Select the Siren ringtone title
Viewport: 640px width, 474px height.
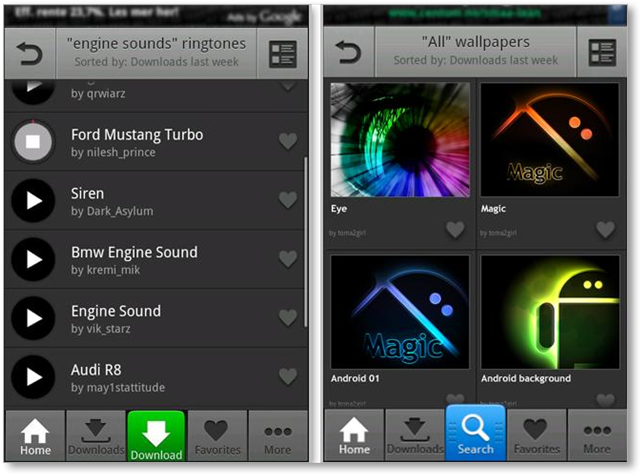click(87, 194)
